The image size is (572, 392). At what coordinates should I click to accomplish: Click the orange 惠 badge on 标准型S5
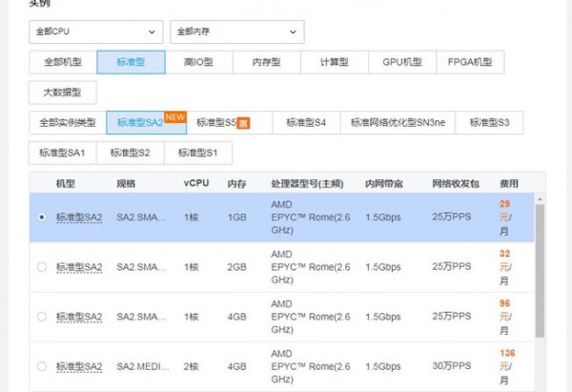pyautogui.click(x=243, y=123)
